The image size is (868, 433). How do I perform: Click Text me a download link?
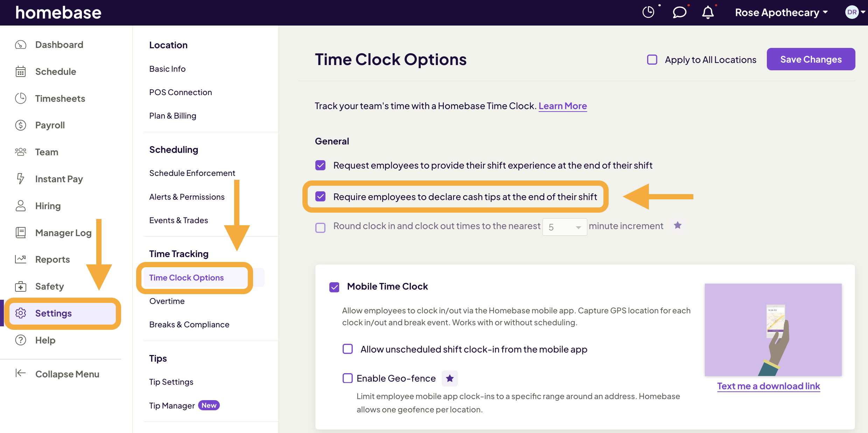coord(769,386)
